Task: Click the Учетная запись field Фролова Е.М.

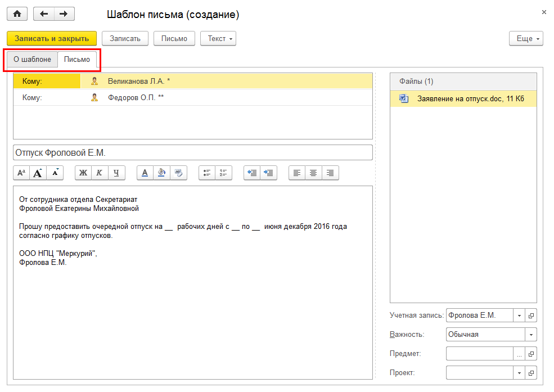Action: [479, 316]
